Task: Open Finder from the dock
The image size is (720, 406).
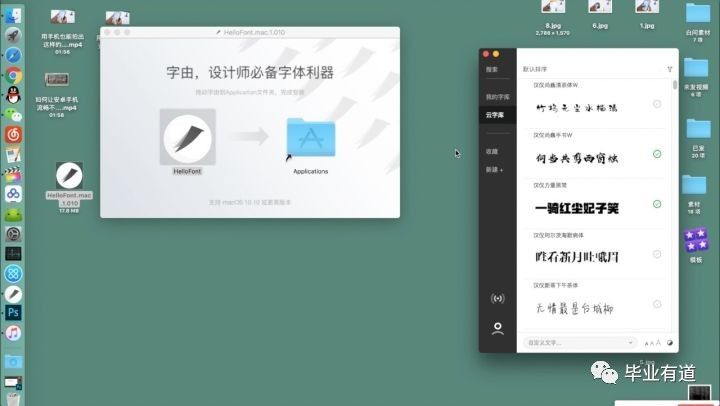Action: coord(13,16)
